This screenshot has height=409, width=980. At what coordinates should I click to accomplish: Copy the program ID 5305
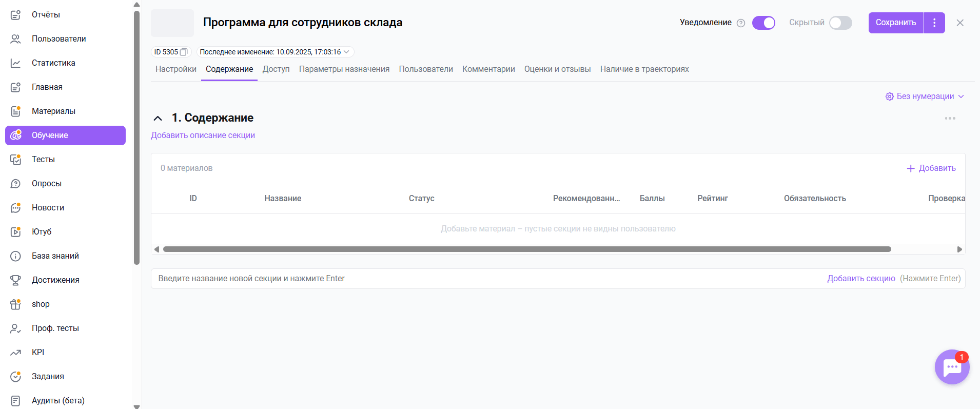click(184, 52)
